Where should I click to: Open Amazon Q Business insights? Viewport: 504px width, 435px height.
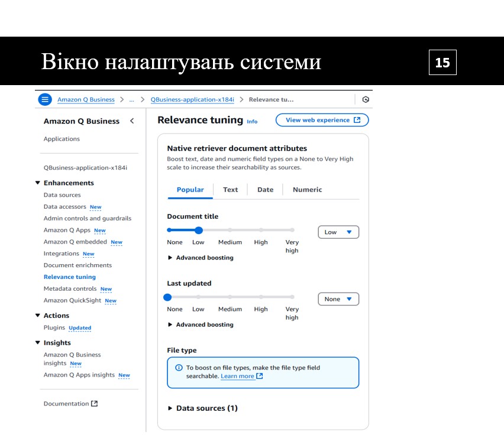point(72,359)
